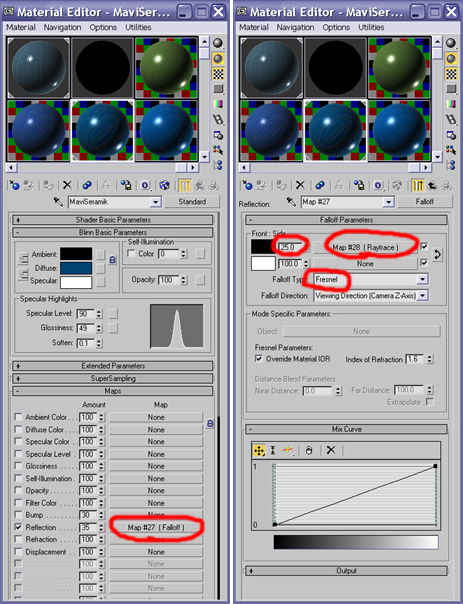
Task: Open MaviSeramik material name dropdown
Action: 156,202
